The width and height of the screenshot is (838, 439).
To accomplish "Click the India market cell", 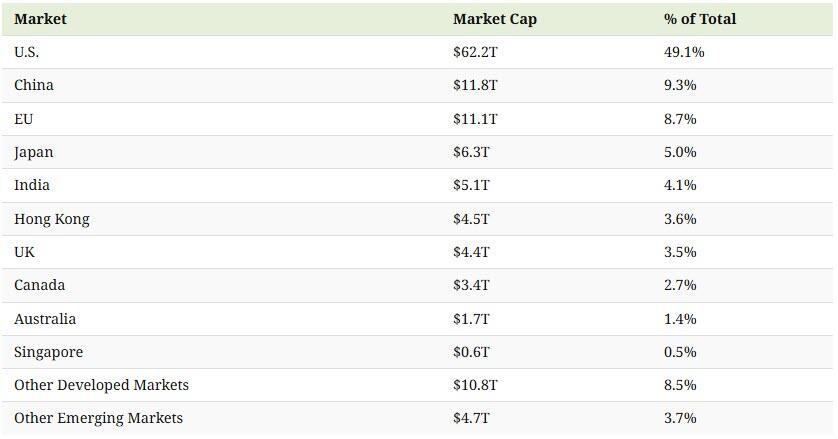I will (x=32, y=185).
